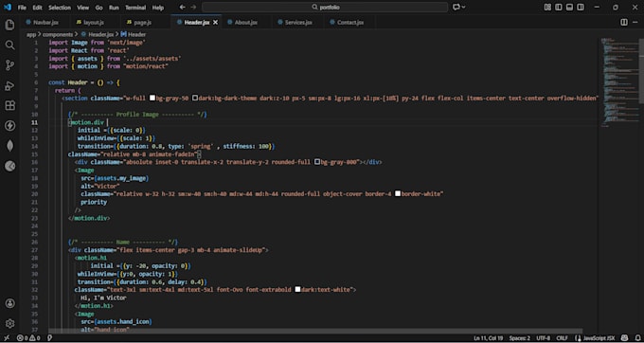Open the Manage gear icon
644x343 pixels.
coord(9,324)
